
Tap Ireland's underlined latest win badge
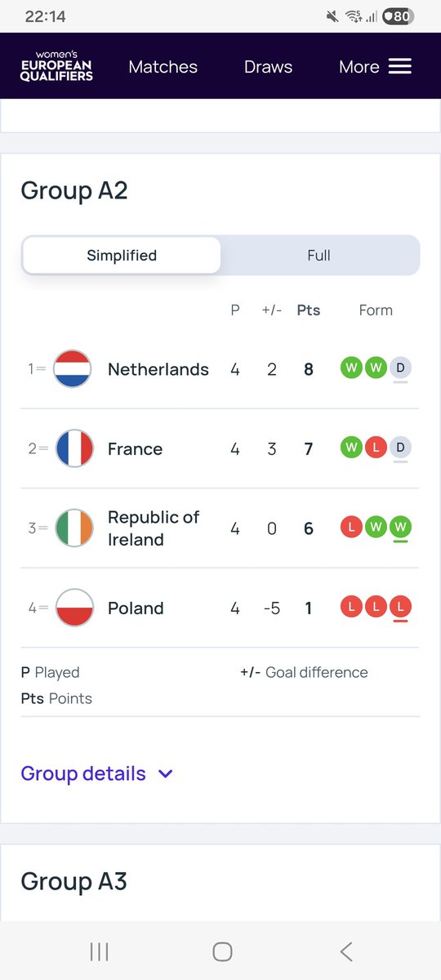(x=400, y=528)
